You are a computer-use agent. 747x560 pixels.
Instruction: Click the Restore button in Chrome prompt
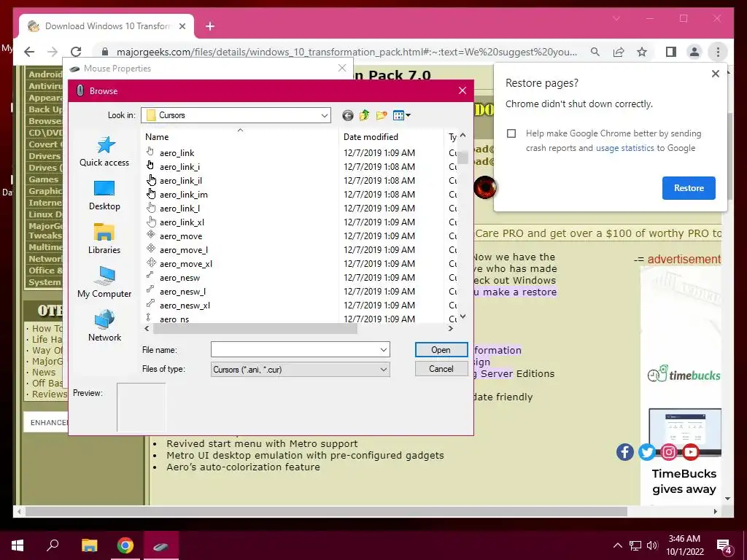click(x=689, y=187)
